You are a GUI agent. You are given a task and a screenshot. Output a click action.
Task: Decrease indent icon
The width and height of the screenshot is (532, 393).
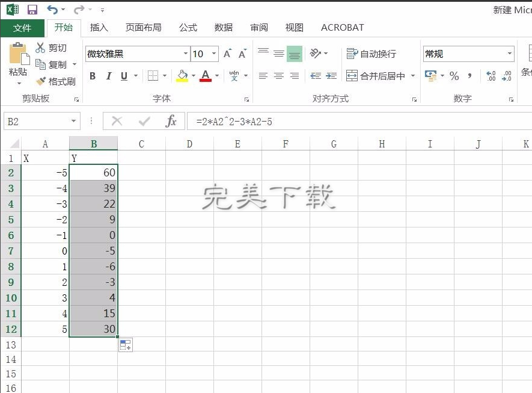[316, 76]
